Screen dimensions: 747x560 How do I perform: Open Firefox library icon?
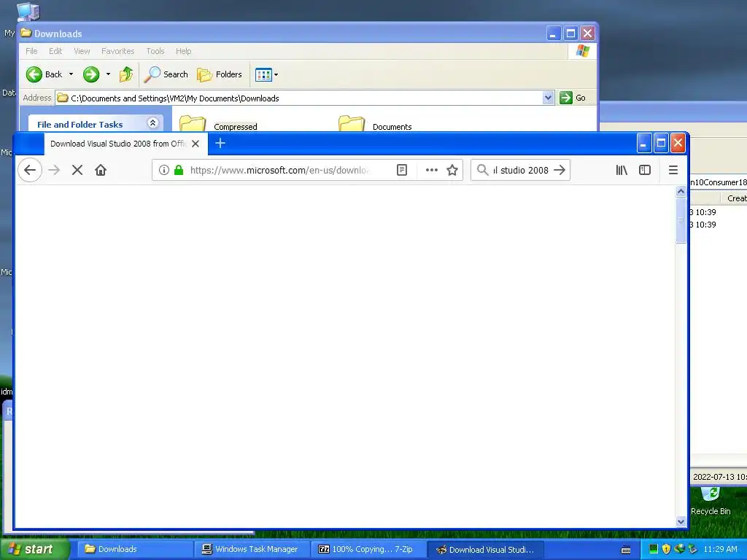tap(622, 170)
